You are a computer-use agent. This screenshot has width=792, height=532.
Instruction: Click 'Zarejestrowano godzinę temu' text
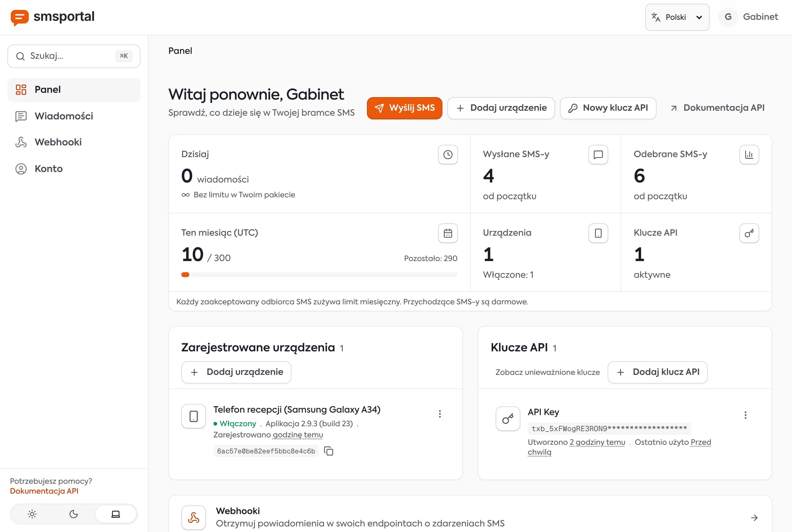point(268,435)
